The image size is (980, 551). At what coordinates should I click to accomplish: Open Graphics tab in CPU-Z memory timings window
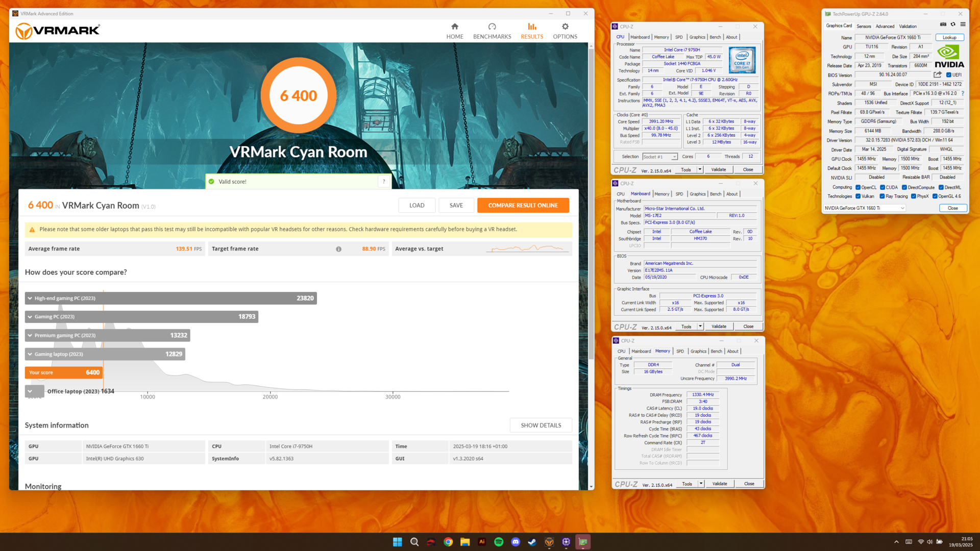[x=698, y=351]
